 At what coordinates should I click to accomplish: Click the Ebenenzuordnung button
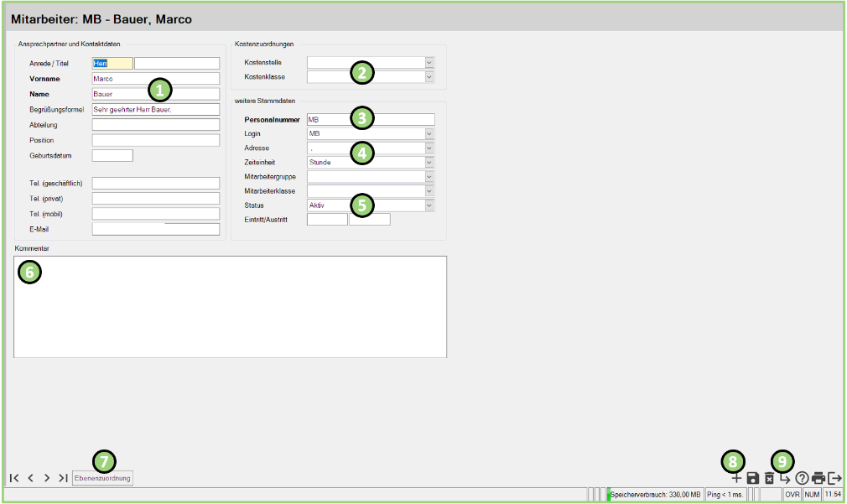click(102, 478)
